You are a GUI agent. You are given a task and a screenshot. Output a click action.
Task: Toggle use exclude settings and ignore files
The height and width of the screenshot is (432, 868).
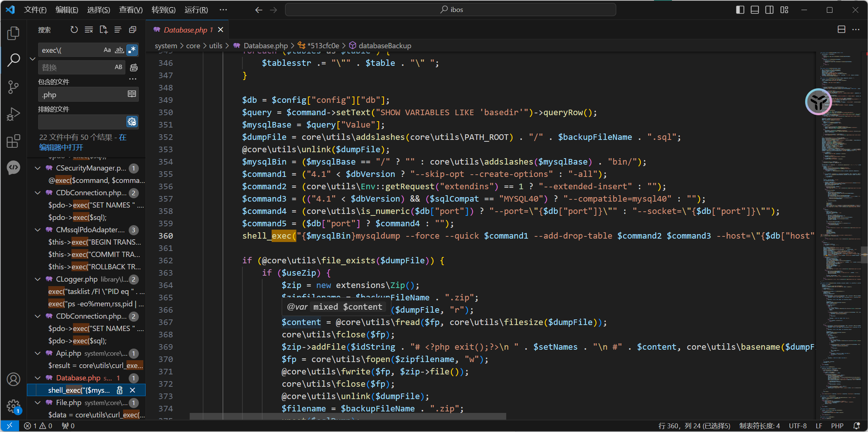pos(132,122)
